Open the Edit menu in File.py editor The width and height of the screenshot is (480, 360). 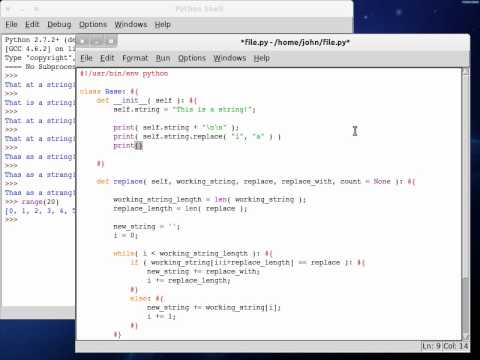click(107, 58)
